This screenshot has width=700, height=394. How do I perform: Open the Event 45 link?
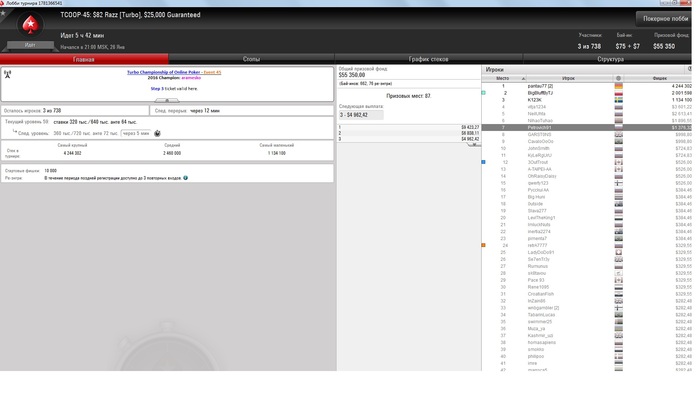pos(212,72)
